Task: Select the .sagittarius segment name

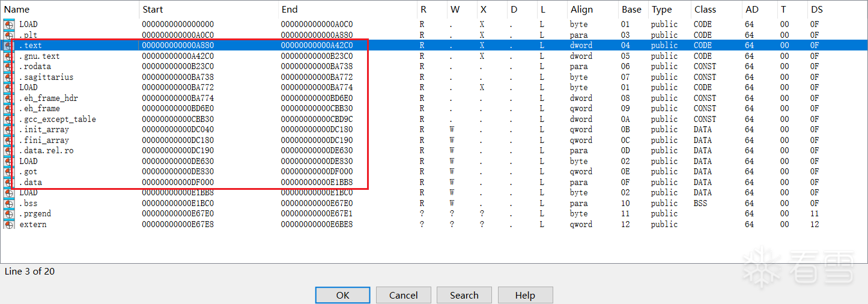Action: (46, 77)
